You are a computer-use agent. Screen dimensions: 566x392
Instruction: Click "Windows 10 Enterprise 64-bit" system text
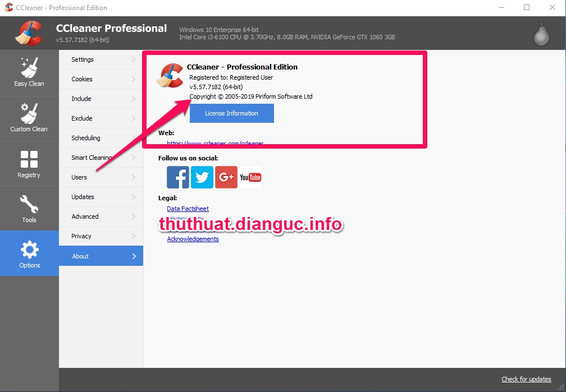click(219, 30)
